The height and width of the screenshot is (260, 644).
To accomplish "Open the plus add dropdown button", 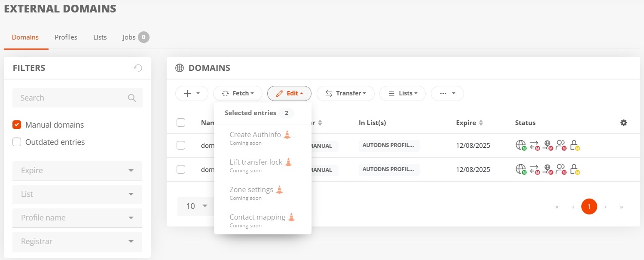I will click(x=192, y=93).
